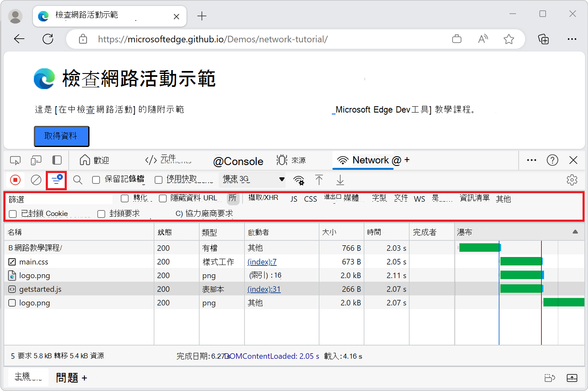Toggle the 轉化 invert checkbox
Screen dimensions: 588x391
[x=125, y=198]
